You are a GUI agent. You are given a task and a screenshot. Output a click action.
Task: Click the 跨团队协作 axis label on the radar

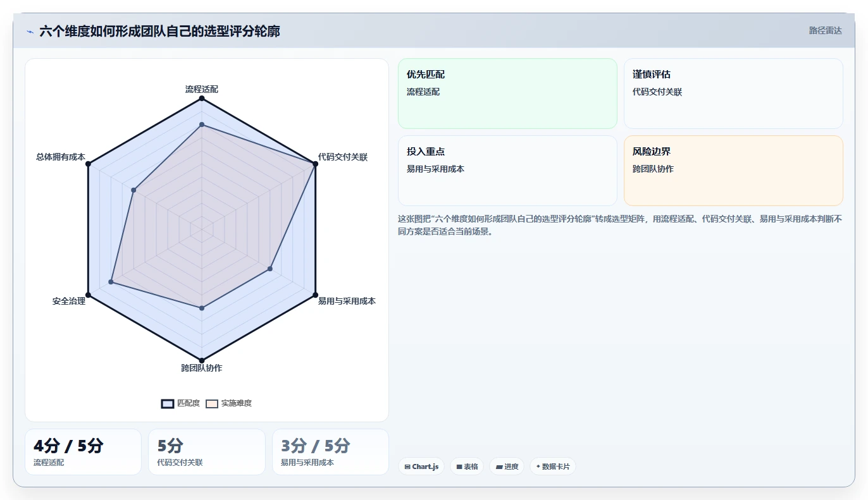pyautogui.click(x=202, y=368)
